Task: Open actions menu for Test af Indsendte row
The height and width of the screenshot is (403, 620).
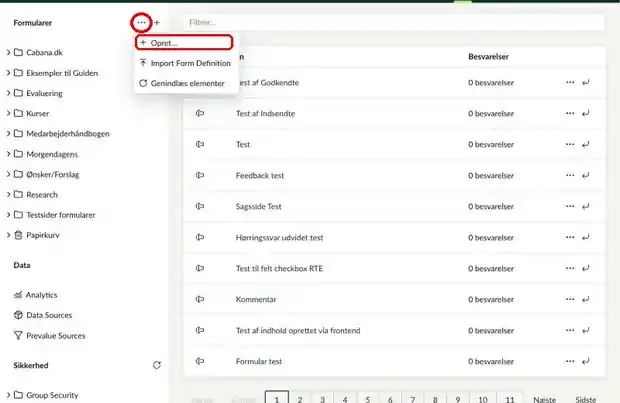Action: click(570, 113)
